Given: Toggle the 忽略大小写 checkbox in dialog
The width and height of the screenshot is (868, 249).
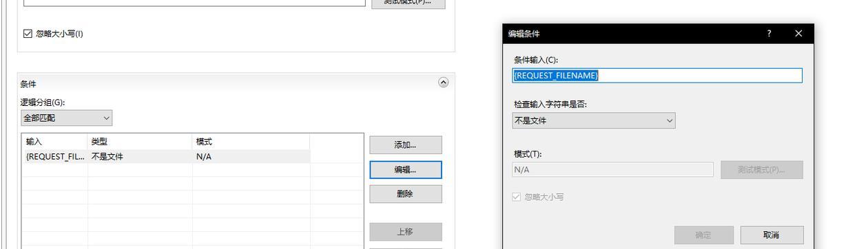Looking at the screenshot, I should click(x=517, y=197).
